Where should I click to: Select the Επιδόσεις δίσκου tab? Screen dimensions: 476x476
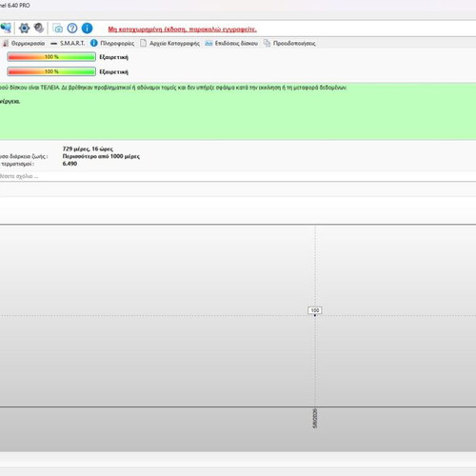tap(231, 43)
